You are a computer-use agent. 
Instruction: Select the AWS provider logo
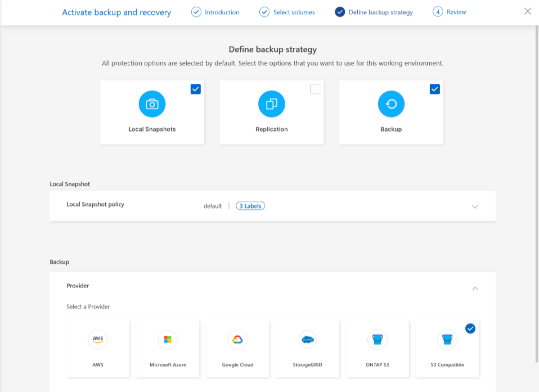click(98, 339)
